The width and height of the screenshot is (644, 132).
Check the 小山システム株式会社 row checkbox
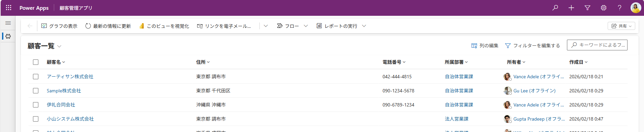point(36,119)
